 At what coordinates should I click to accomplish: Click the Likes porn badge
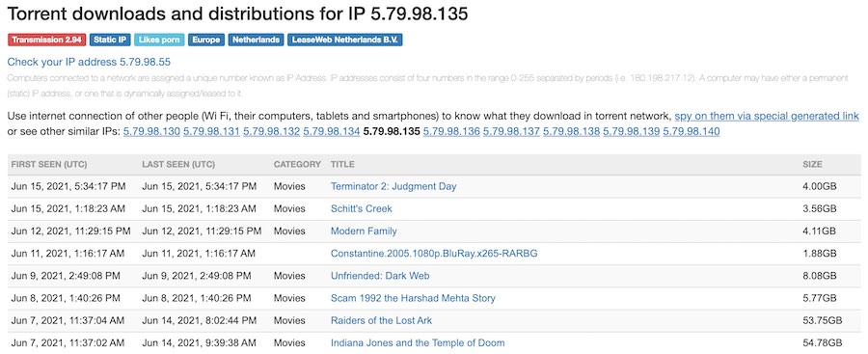click(x=159, y=40)
